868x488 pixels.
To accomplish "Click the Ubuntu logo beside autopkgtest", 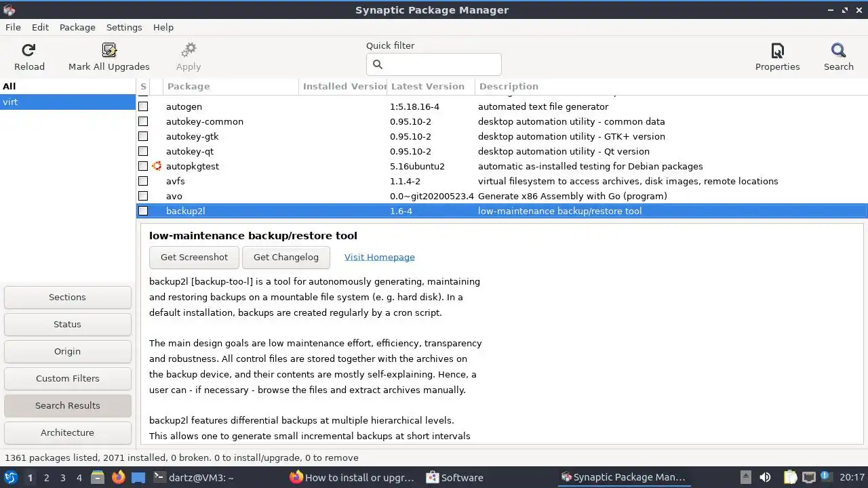I will [157, 166].
